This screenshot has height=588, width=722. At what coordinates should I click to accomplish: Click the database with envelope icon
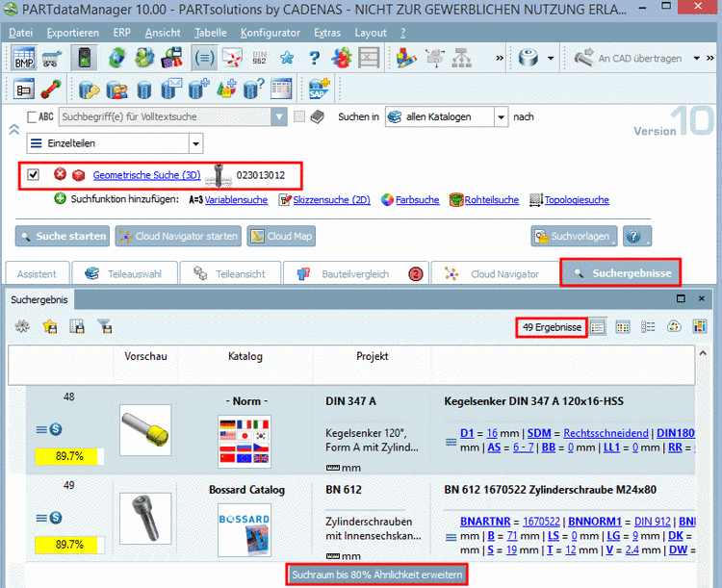(x=171, y=89)
